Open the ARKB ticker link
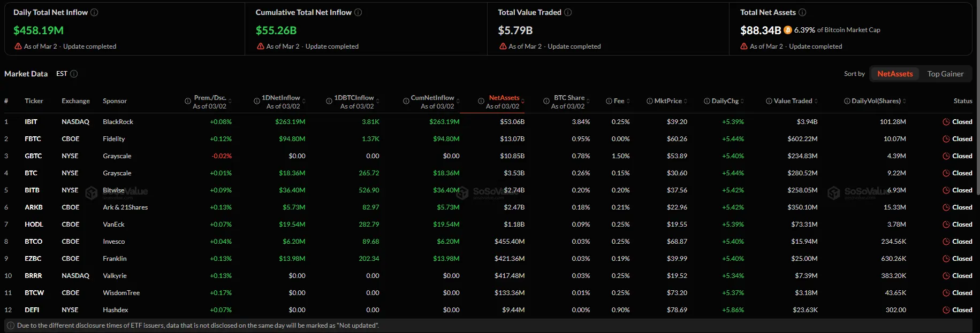This screenshot has width=980, height=333. 34,207
